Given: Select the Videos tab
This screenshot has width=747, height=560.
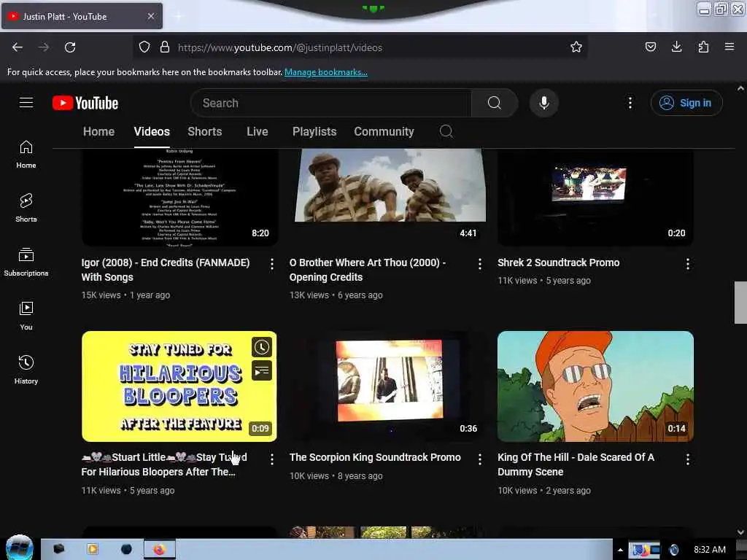Looking at the screenshot, I should [x=152, y=132].
